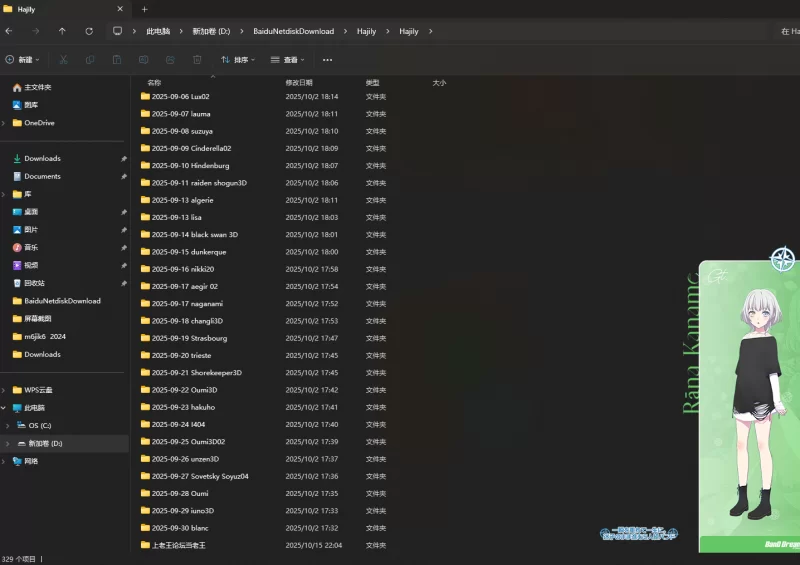
Task: Expand chevron after BaiduNetdiskDownload breadcrumb
Action: 345,31
